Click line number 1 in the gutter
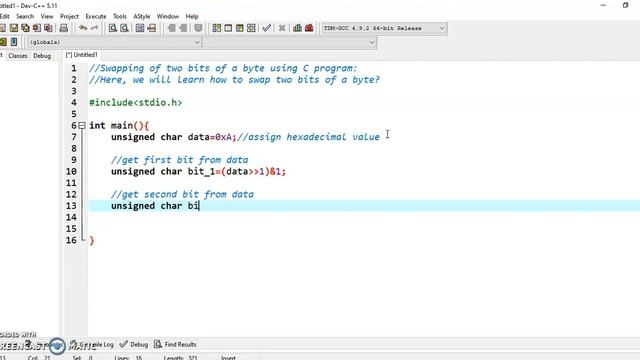The height and width of the screenshot is (360, 640). 74,68
